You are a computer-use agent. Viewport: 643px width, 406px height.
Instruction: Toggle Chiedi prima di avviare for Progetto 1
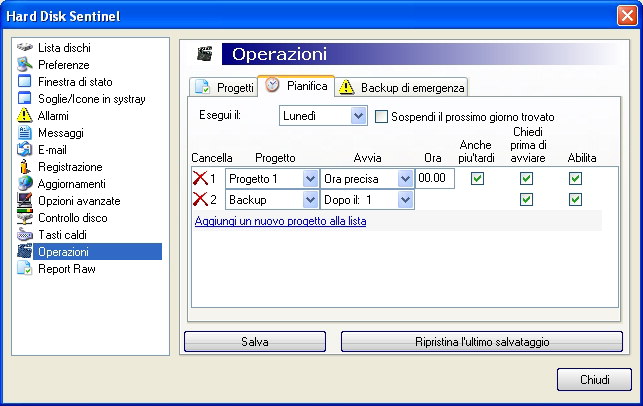point(527,178)
